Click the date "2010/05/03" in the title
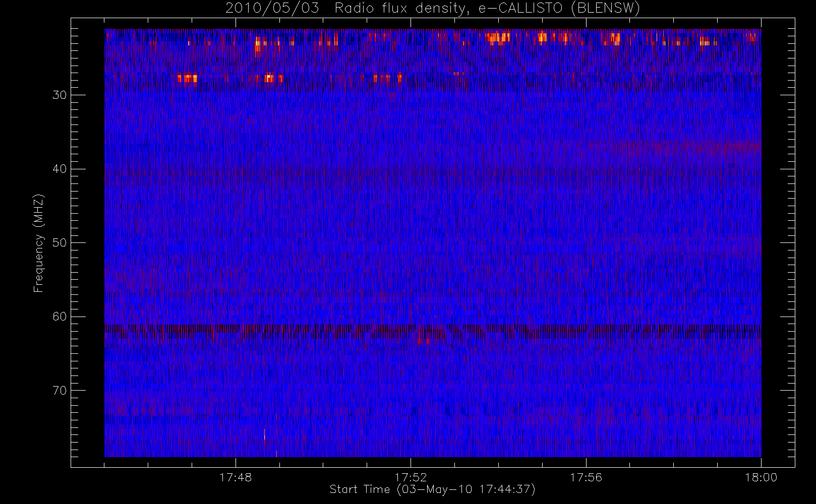 272,9
